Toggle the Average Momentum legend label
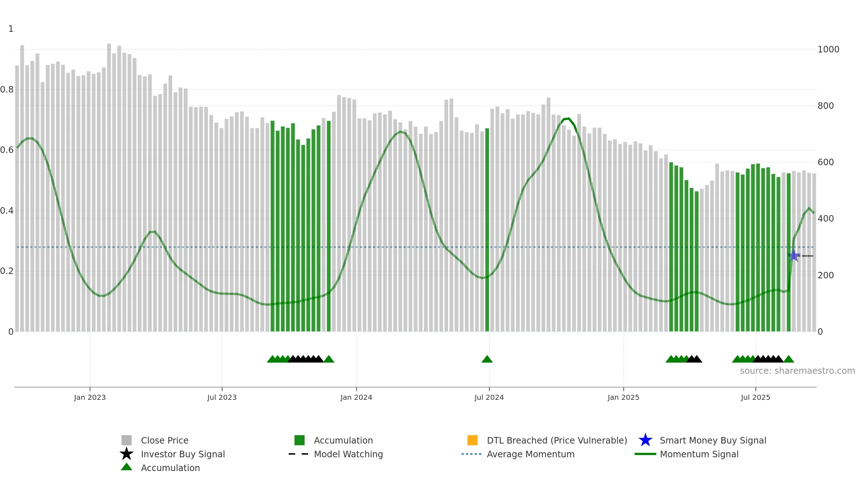 click(x=531, y=454)
